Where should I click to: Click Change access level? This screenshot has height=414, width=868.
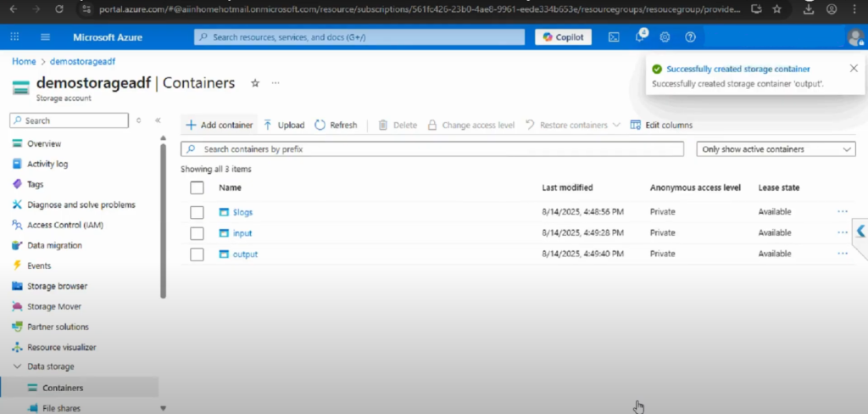[471, 126]
